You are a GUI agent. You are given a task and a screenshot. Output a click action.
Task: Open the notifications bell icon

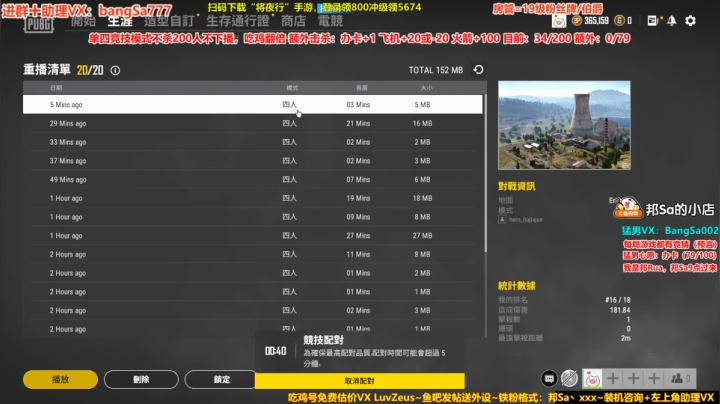pos(672,21)
